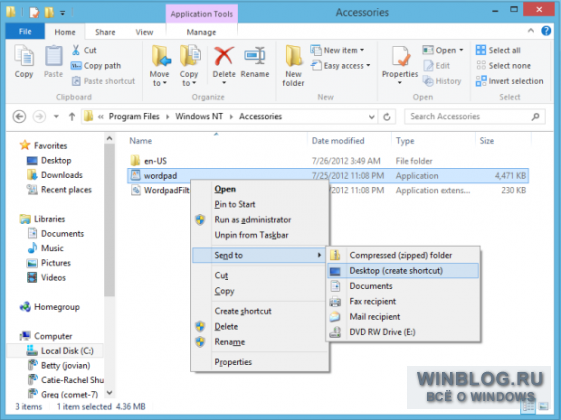The width and height of the screenshot is (561, 420).
Task: Choose Open in the context menu
Action: coord(260,189)
